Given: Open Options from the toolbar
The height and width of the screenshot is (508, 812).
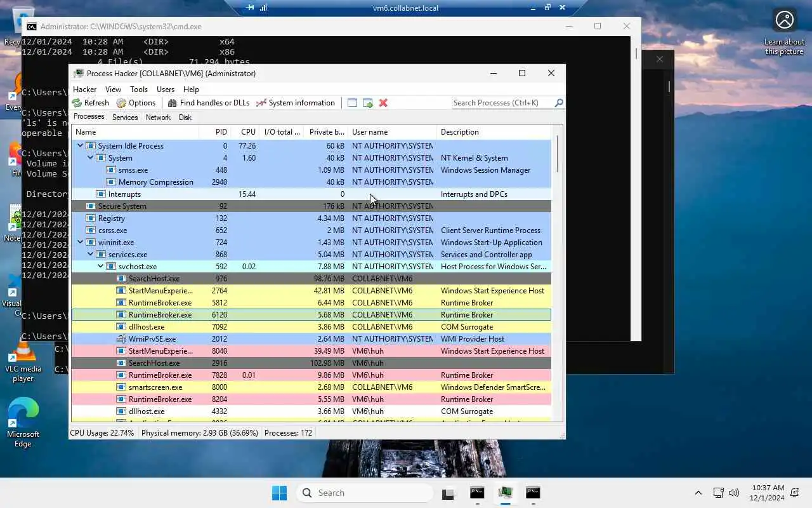Looking at the screenshot, I should (136, 103).
